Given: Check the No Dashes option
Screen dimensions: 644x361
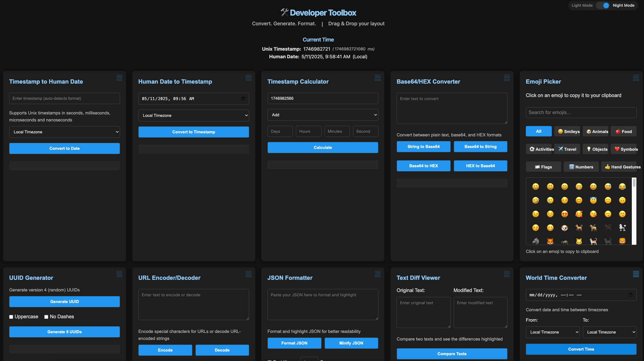Looking at the screenshot, I should (46, 317).
